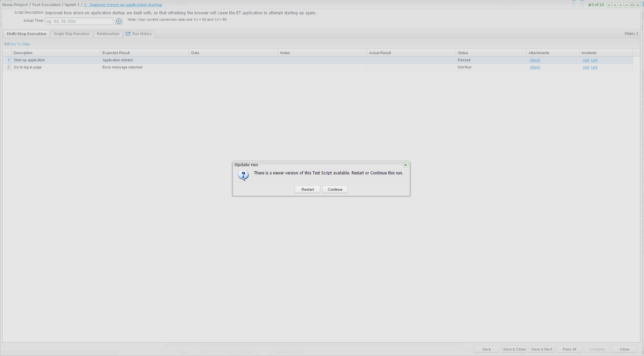Click the maximize panel icon in header
Screen dimensions: 644x356
pos(632,5)
